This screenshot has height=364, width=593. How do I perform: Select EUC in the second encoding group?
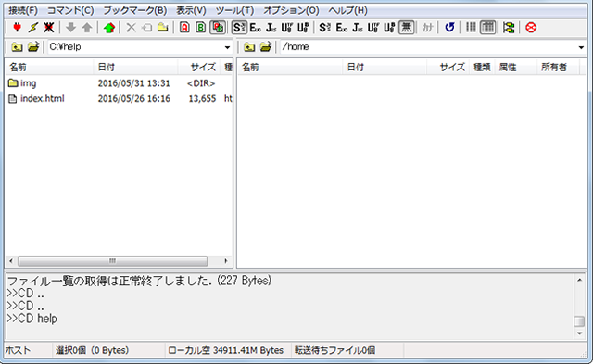click(x=342, y=28)
